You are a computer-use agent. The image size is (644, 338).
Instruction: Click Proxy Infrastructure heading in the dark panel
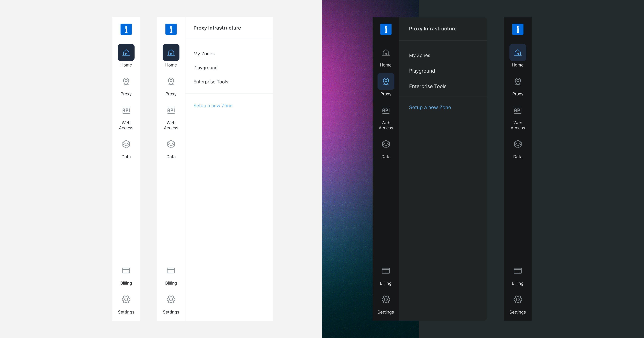tap(433, 29)
